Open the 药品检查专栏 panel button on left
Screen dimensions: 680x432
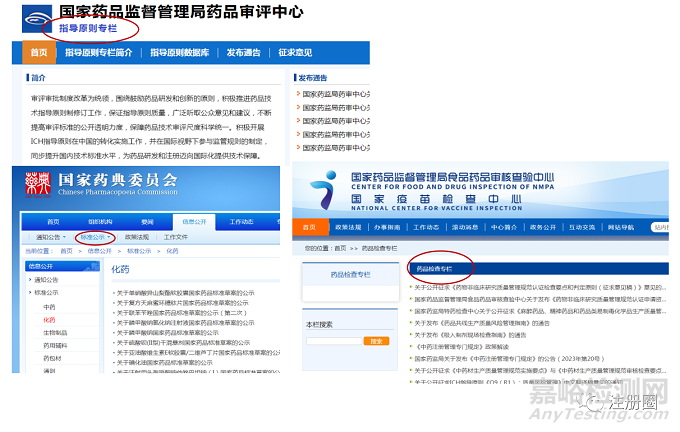(x=349, y=273)
